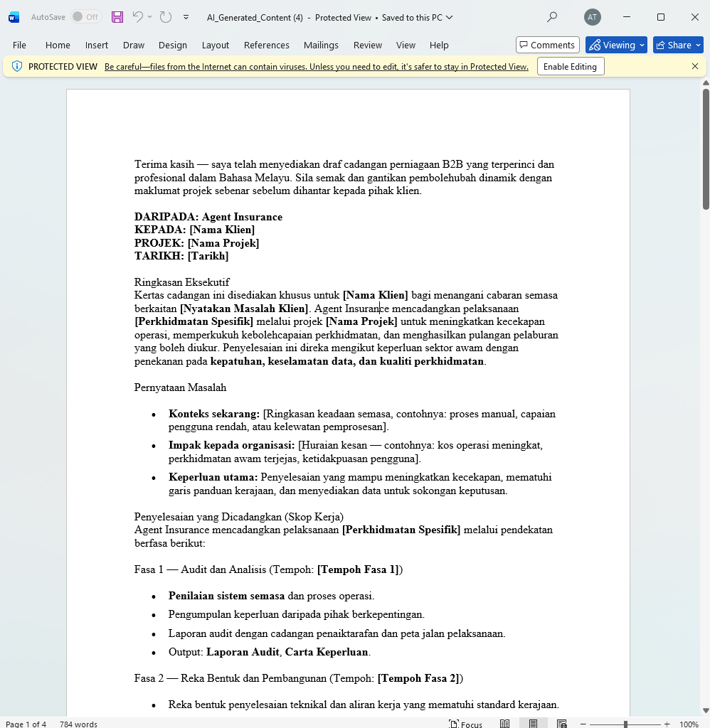Open the Undo history dropdown arrow
Screen dimensions: 710x728
click(149, 17)
